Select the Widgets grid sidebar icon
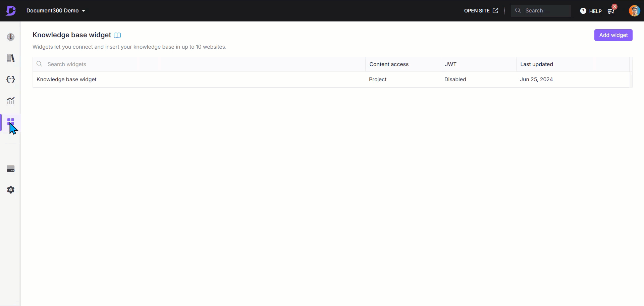 pyautogui.click(x=11, y=121)
